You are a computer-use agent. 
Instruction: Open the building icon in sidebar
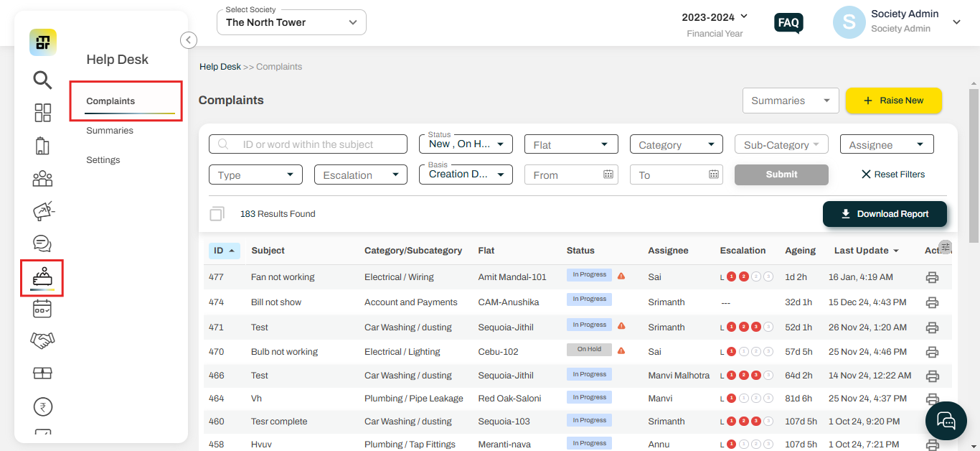click(42, 146)
